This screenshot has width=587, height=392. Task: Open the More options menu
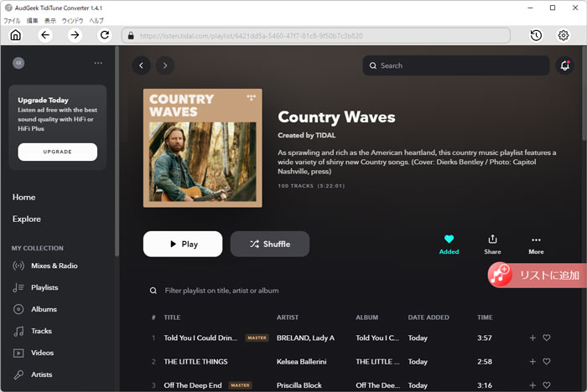point(536,245)
